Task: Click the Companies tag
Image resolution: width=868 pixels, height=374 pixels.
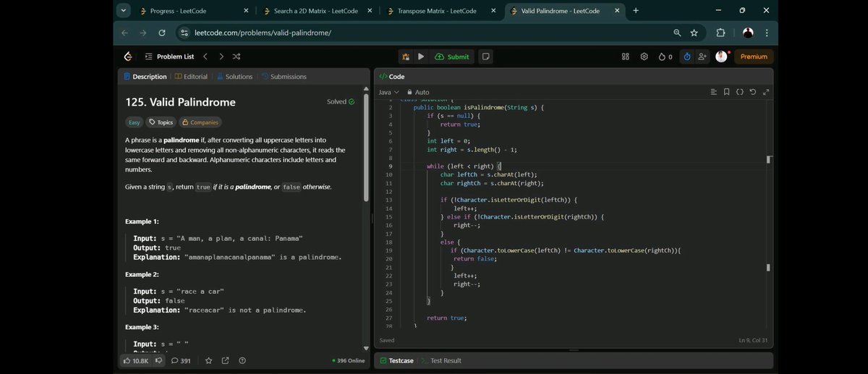Action: point(200,122)
